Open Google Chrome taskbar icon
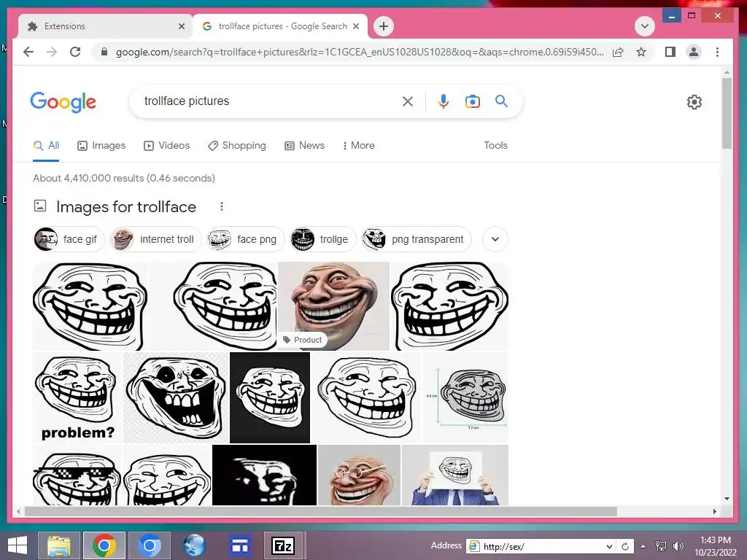The height and width of the screenshot is (560, 747). point(104,545)
